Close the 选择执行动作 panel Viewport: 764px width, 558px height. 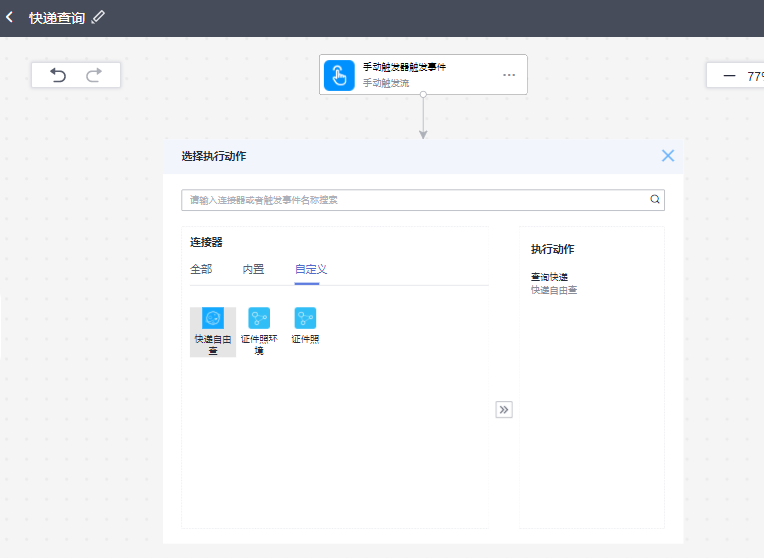tap(668, 156)
